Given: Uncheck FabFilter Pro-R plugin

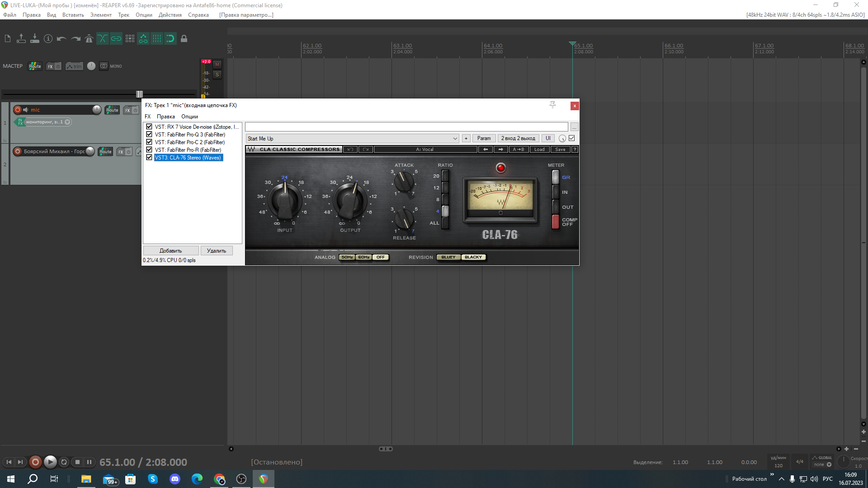Looking at the screenshot, I should [149, 150].
